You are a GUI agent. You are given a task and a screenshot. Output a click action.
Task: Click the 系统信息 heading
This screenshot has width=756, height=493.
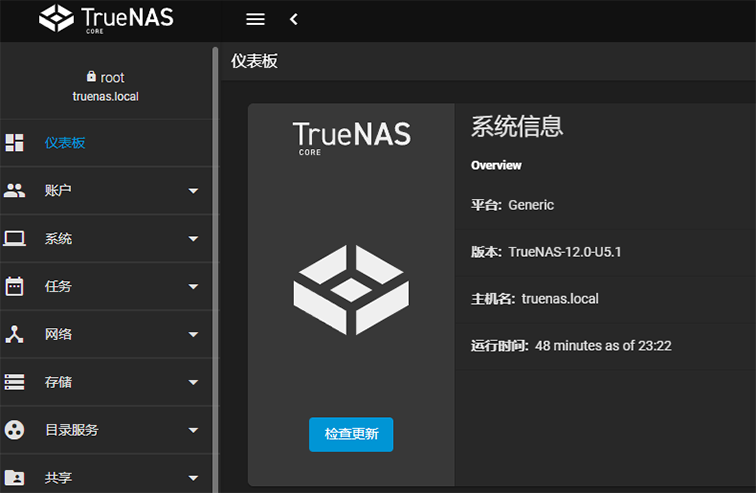point(517,126)
